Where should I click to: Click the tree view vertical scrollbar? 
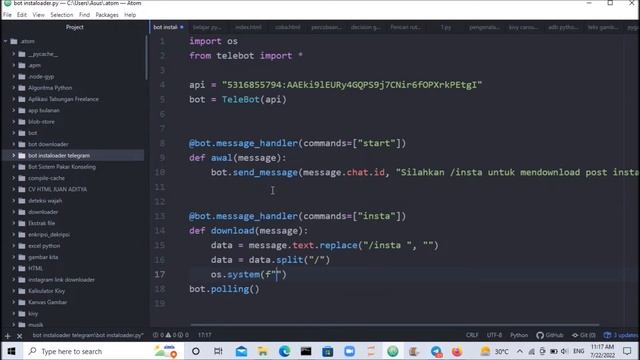coord(146,57)
